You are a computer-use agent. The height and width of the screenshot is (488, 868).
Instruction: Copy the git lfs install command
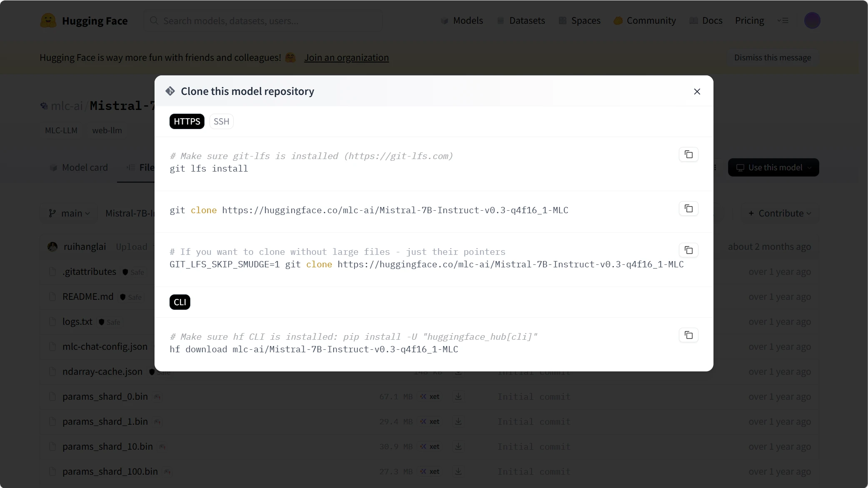click(x=688, y=154)
